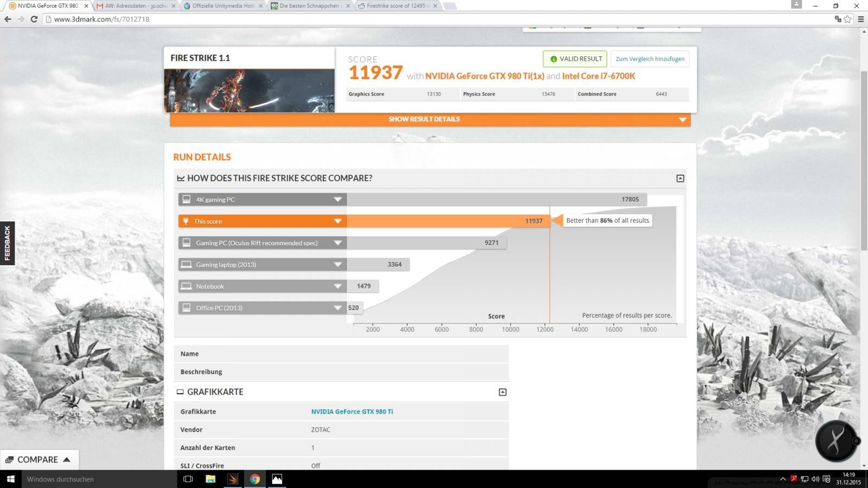
Task: Open the Chrome hamburger menu
Action: (860, 19)
